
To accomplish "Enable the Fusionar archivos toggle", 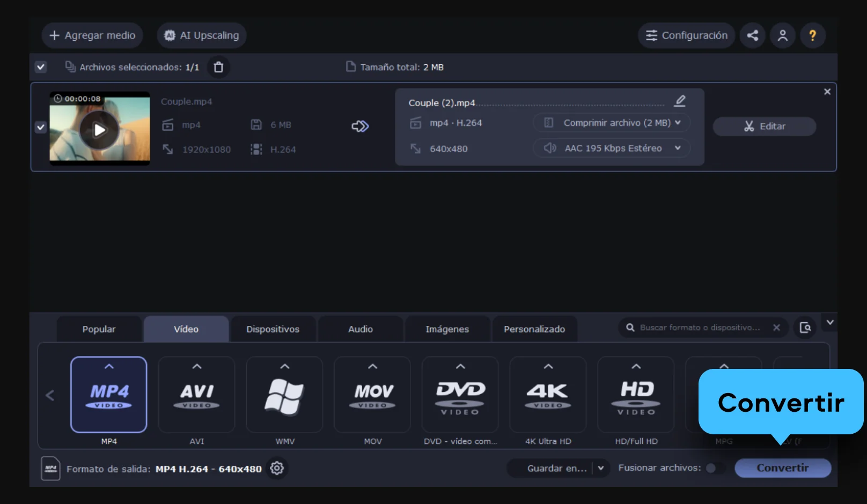I will pos(713,468).
